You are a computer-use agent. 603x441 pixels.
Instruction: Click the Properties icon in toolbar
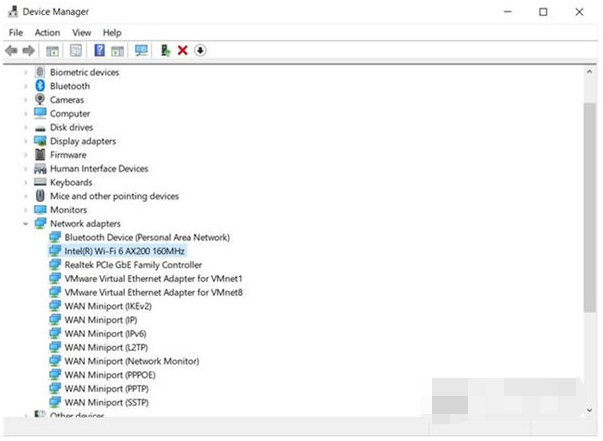pos(75,50)
